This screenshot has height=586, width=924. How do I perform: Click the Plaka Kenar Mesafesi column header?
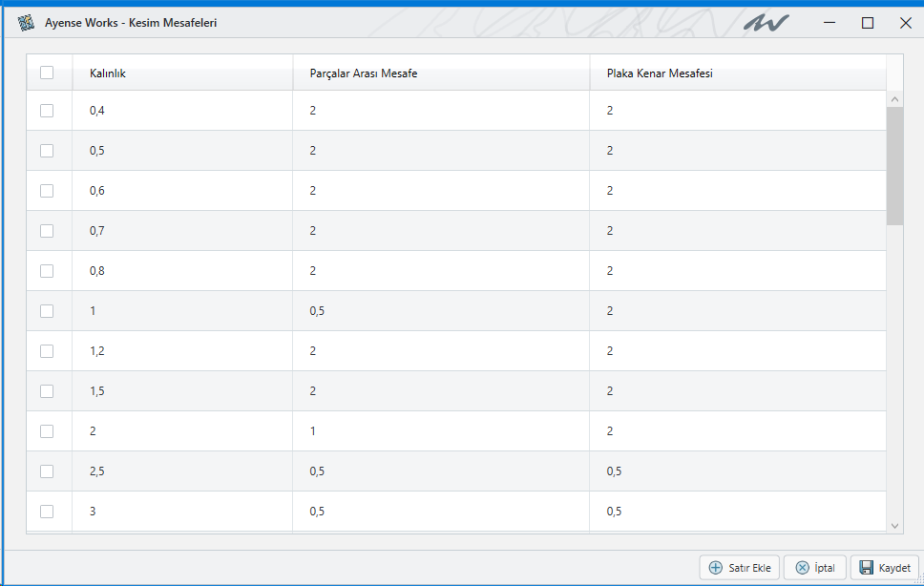coord(738,73)
